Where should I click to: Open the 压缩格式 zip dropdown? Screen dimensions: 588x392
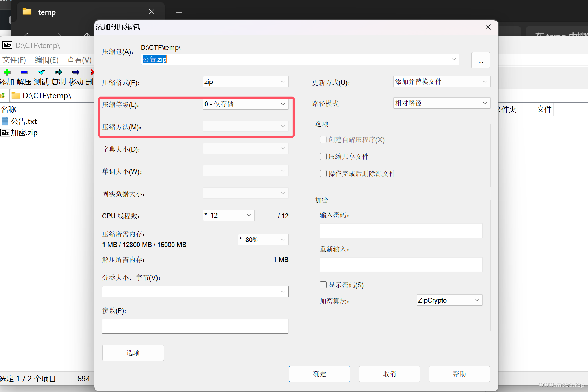tap(246, 82)
